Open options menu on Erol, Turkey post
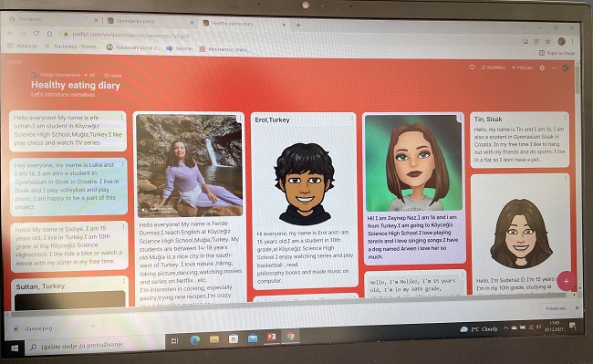Viewport: 593px width, 364px height. click(x=352, y=119)
